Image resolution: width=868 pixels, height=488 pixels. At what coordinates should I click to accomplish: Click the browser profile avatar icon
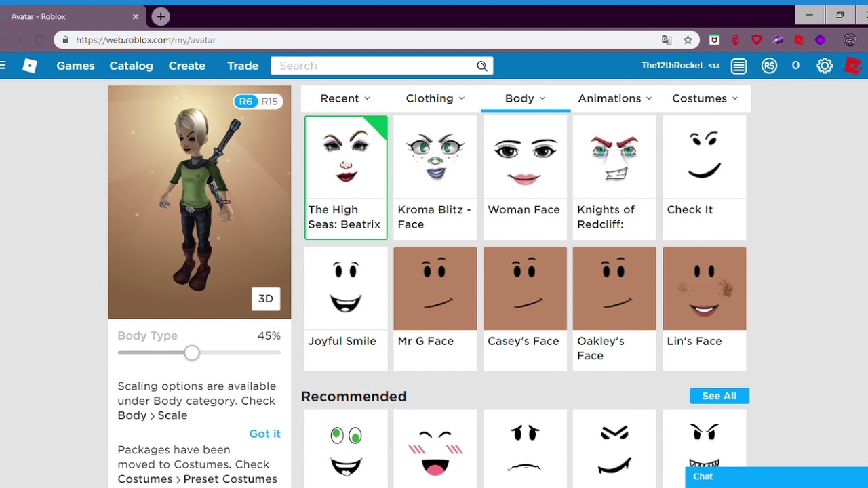[x=850, y=40]
